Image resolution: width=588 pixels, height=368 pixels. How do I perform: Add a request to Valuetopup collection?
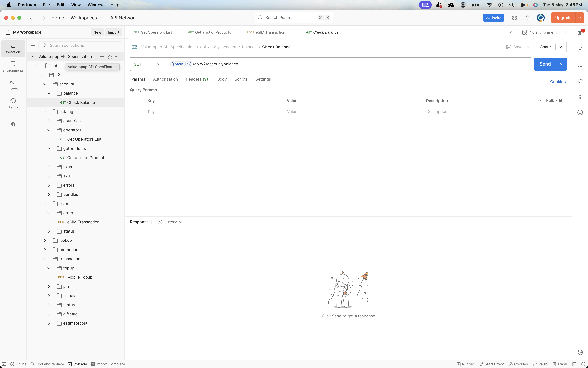click(102, 57)
